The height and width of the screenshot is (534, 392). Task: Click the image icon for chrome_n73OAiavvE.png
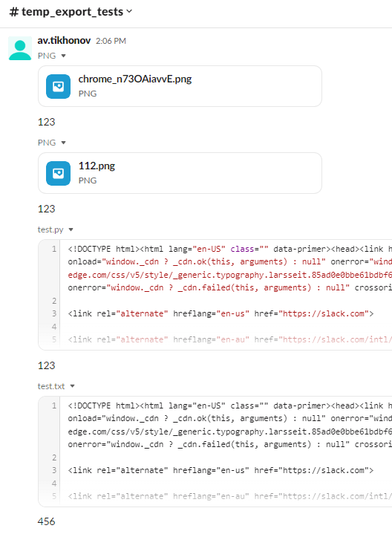pos(58,86)
